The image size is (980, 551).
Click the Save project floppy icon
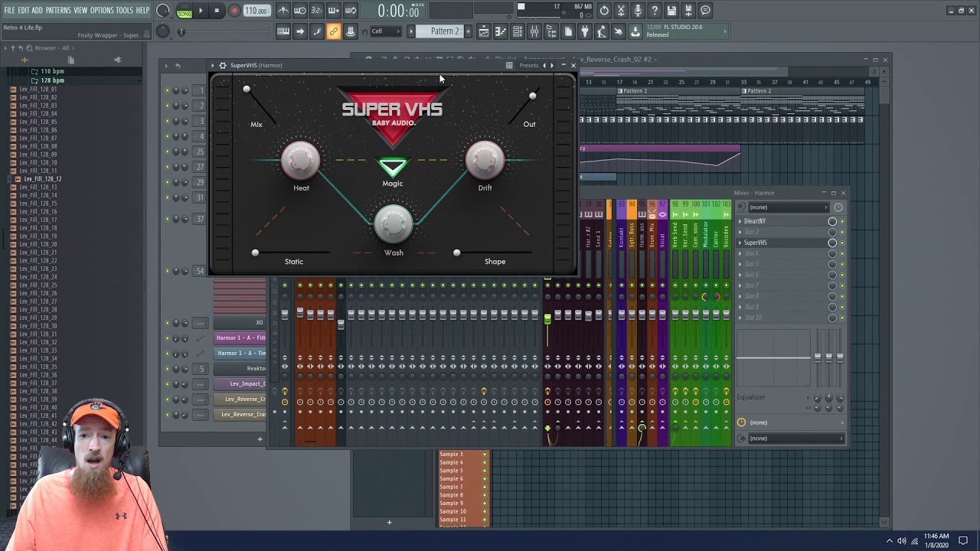click(x=671, y=11)
